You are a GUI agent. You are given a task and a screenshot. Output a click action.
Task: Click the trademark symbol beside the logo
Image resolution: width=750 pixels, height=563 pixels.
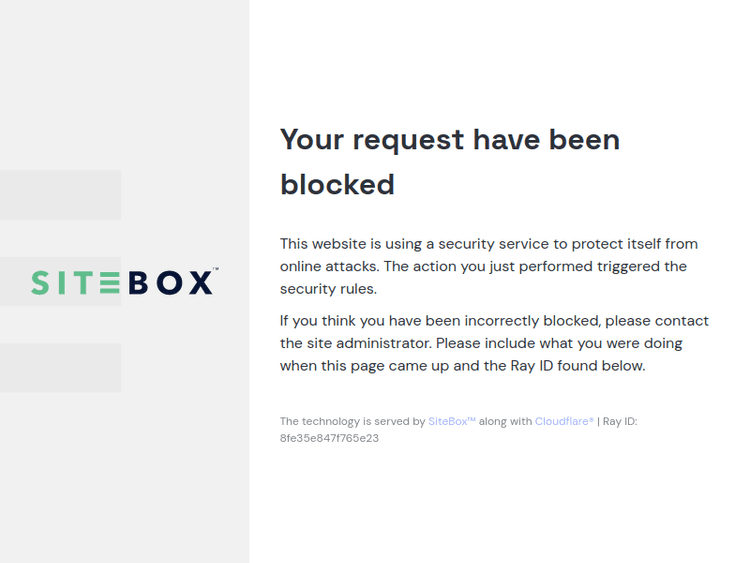(215, 270)
